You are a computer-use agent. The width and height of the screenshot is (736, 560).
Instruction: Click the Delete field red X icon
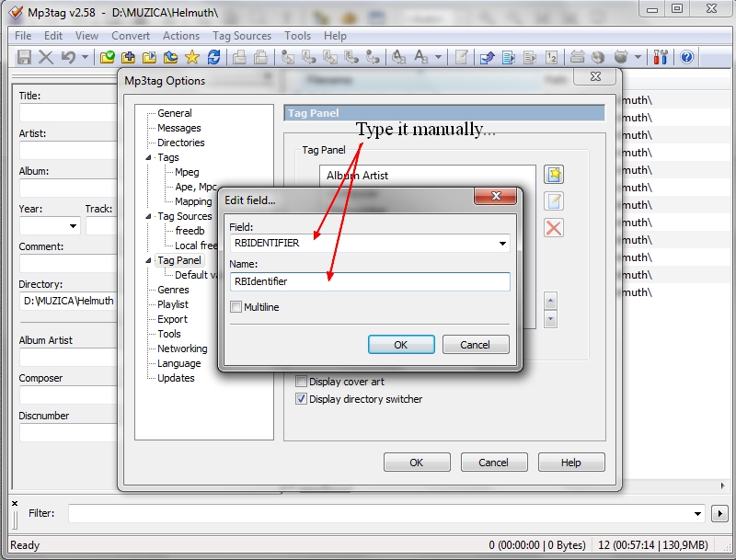(554, 228)
